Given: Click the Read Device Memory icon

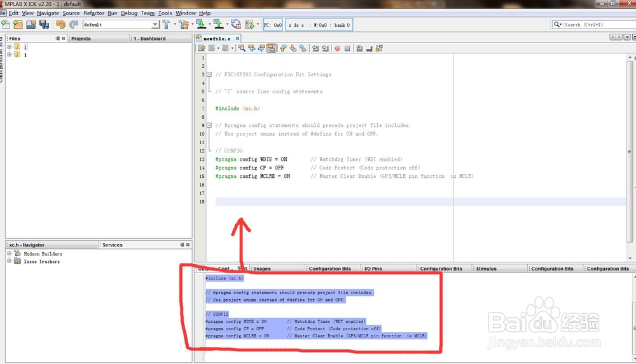Looking at the screenshot, I should [x=218, y=25].
